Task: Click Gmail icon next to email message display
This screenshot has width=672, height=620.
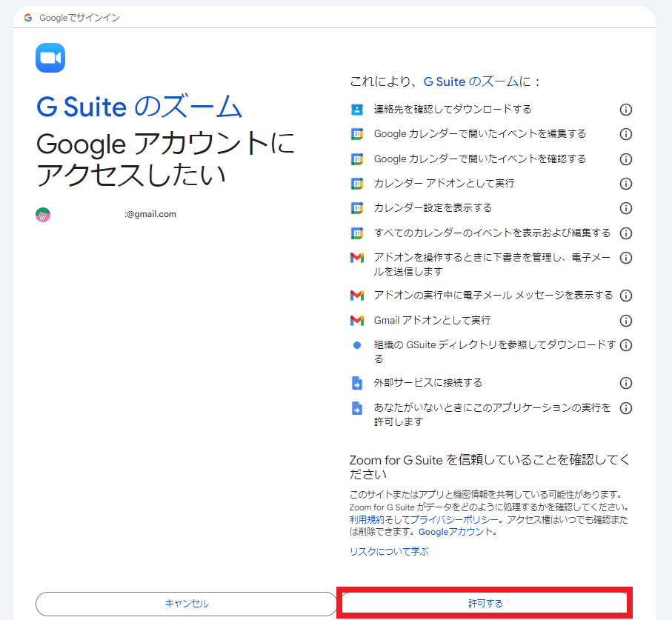Action: tap(357, 296)
